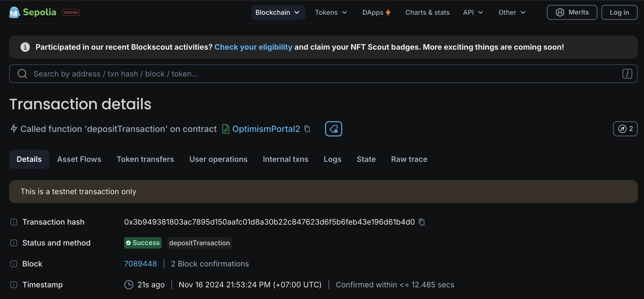This screenshot has height=299, width=644.
Task: Follow the Check your eligibility link
Action: [253, 47]
